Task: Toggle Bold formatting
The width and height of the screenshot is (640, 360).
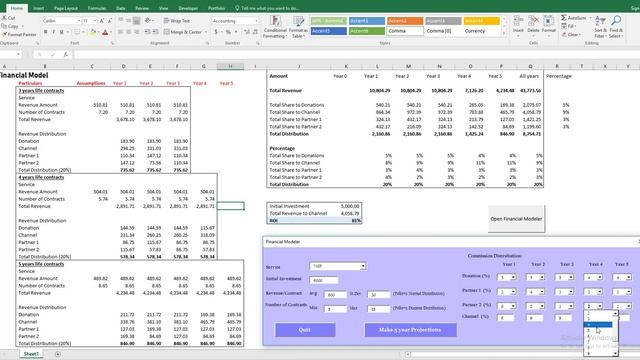Action: 45,32
